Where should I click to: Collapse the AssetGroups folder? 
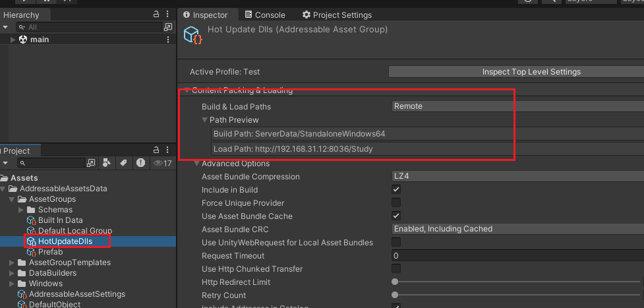pyautogui.click(x=13, y=199)
